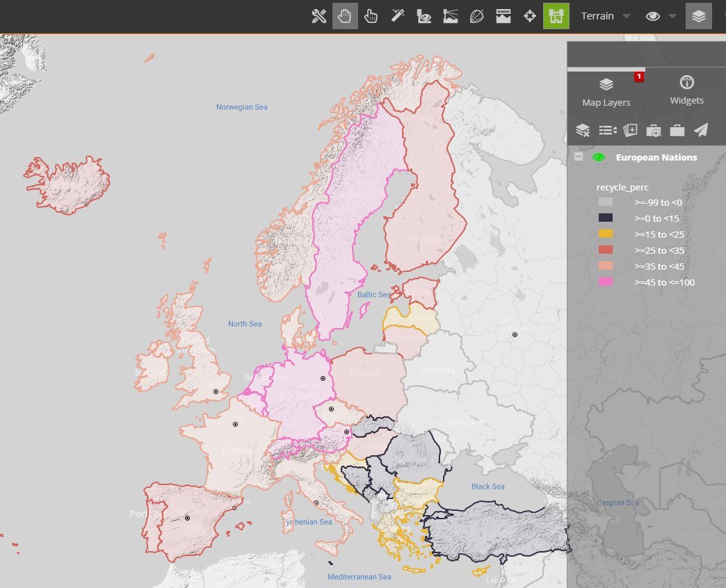Select the pointing-finger identify tool
This screenshot has width=726, height=588.
[x=371, y=16]
